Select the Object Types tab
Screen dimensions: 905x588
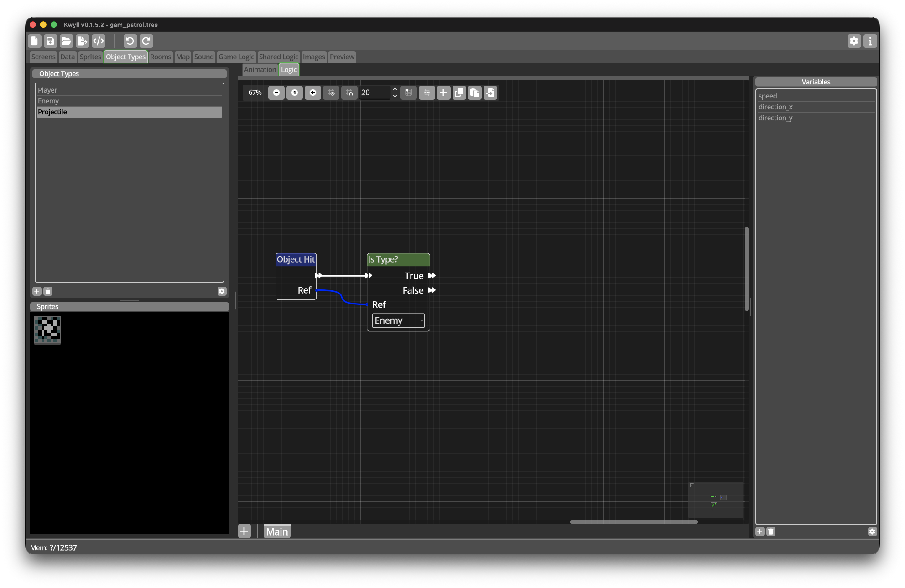[126, 57]
